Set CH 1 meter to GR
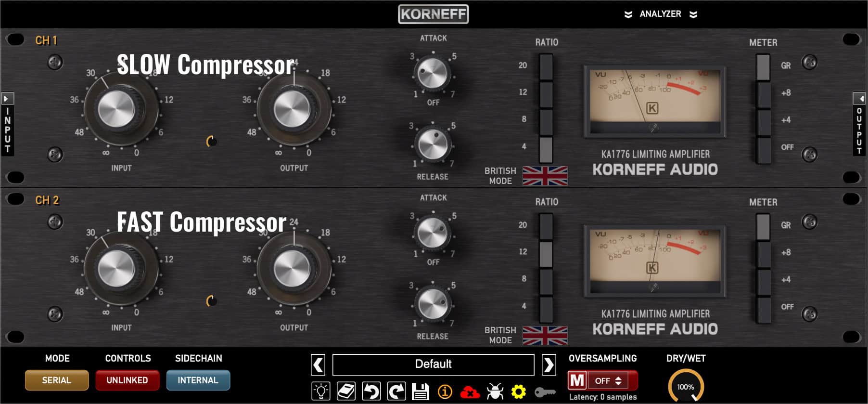Viewport: 868px width, 404px height. click(x=763, y=67)
